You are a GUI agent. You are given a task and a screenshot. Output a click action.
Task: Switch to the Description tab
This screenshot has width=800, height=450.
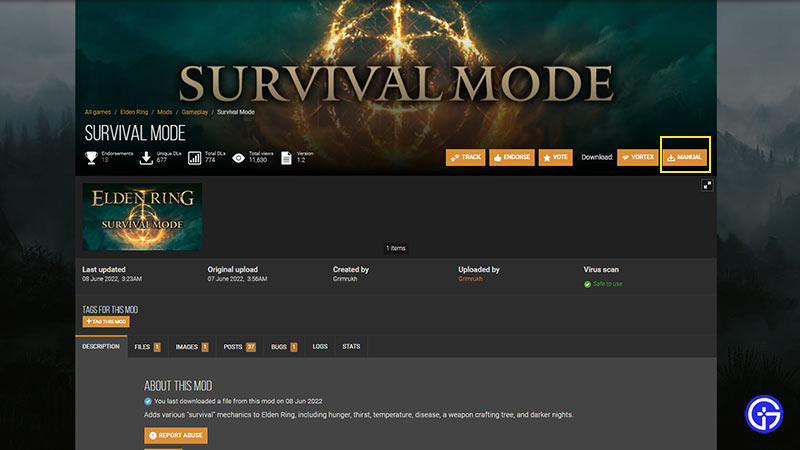[x=101, y=346]
